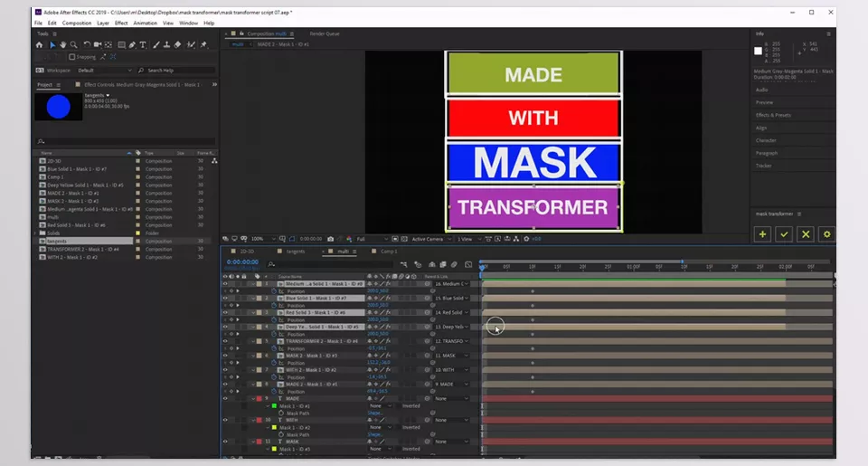
Task: Click the snapshot camera icon under the viewer
Action: tap(331, 239)
